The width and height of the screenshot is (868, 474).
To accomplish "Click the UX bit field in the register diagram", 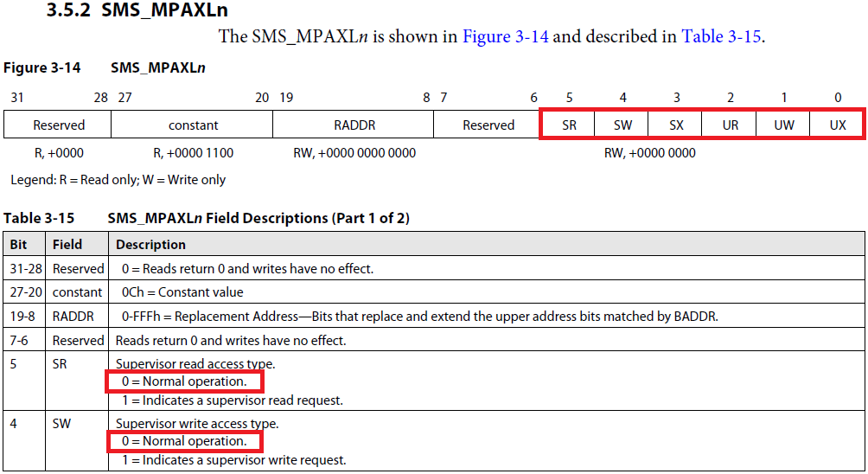I will click(x=837, y=125).
